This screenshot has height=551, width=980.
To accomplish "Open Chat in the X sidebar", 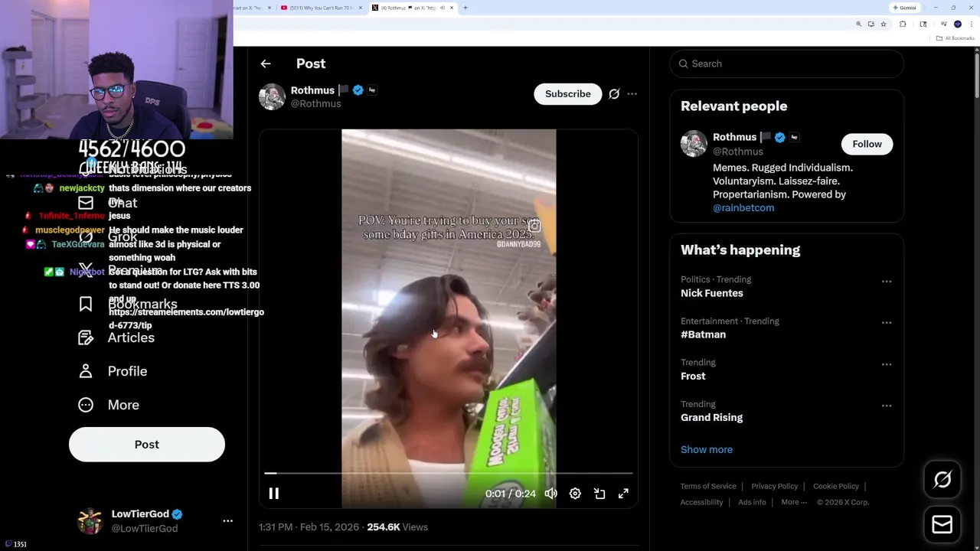I will (122, 203).
